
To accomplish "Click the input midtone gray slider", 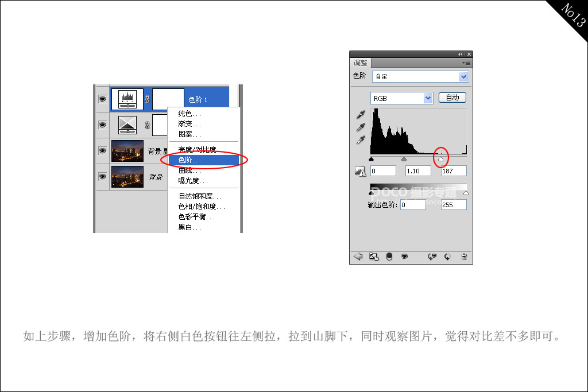I will 404,160.
